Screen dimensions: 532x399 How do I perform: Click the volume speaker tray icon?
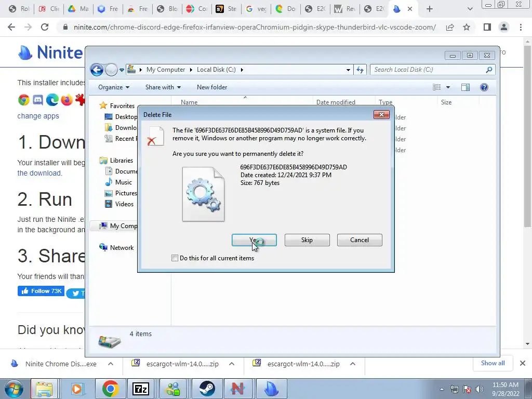(479, 389)
